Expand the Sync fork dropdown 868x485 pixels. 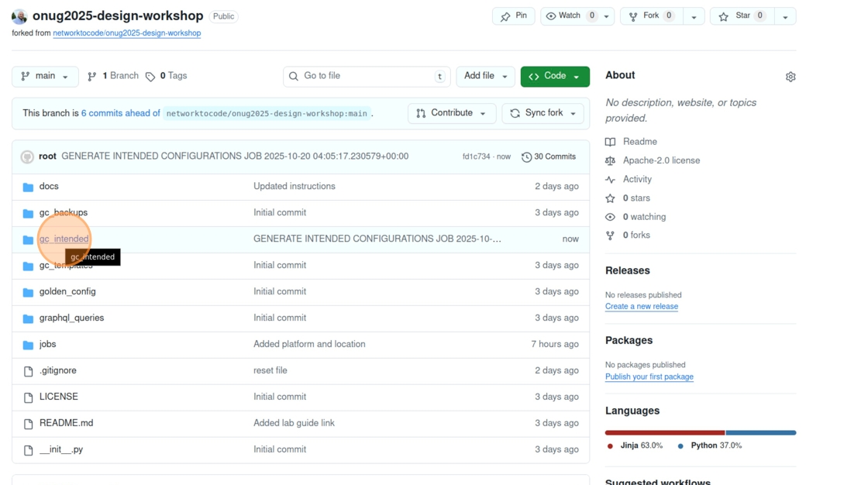pos(542,113)
